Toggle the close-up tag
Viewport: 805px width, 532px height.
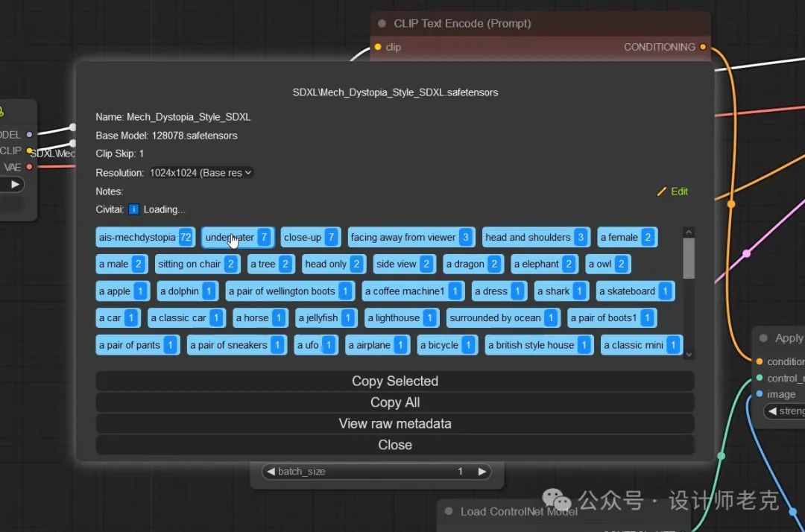(311, 237)
